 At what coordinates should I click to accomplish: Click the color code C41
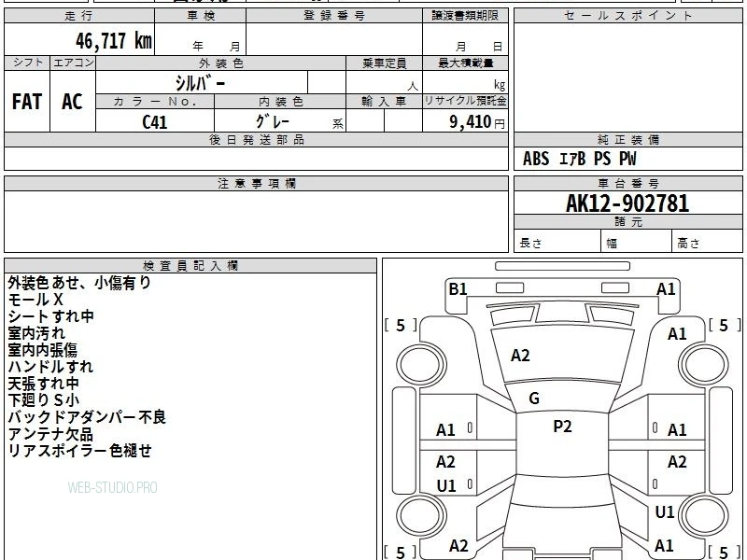[x=155, y=122]
